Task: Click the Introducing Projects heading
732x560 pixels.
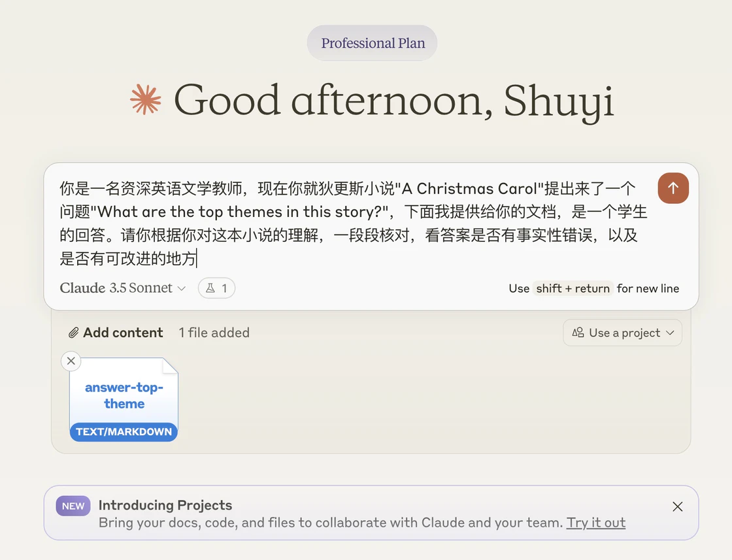Action: point(165,505)
